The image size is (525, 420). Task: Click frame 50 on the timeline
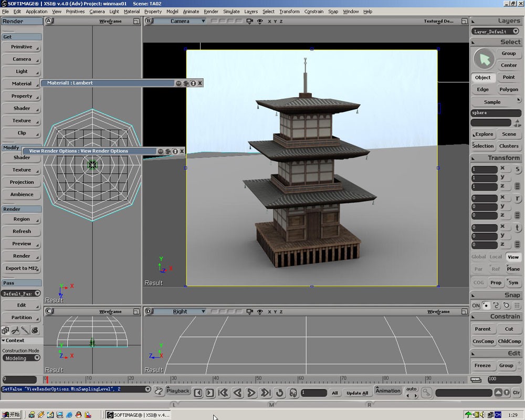(x=256, y=379)
